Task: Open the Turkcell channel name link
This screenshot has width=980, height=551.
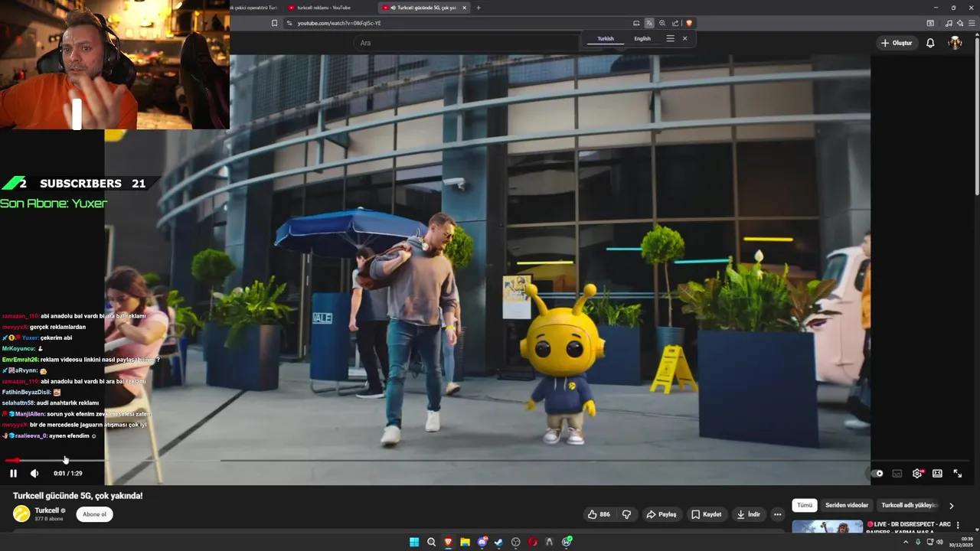Action: [47, 510]
